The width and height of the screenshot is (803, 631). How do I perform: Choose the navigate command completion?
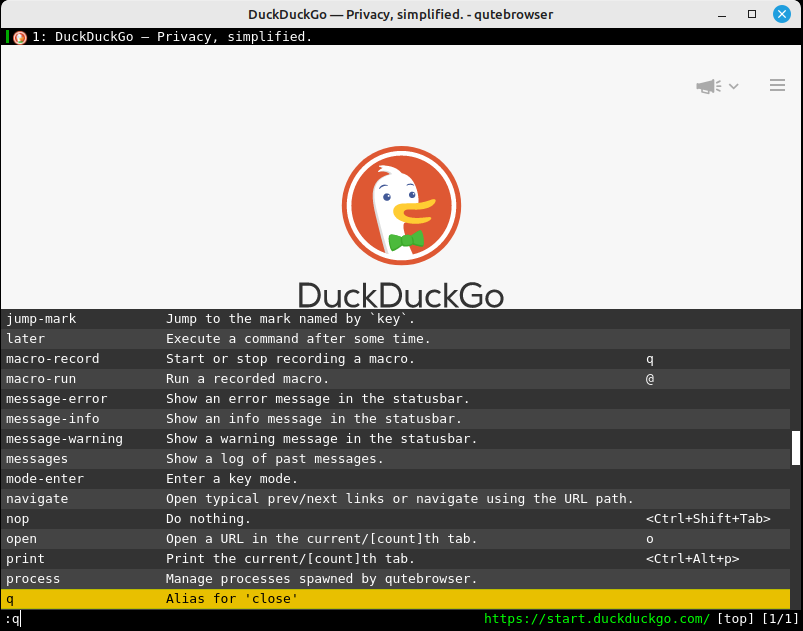pyautogui.click(x=395, y=498)
